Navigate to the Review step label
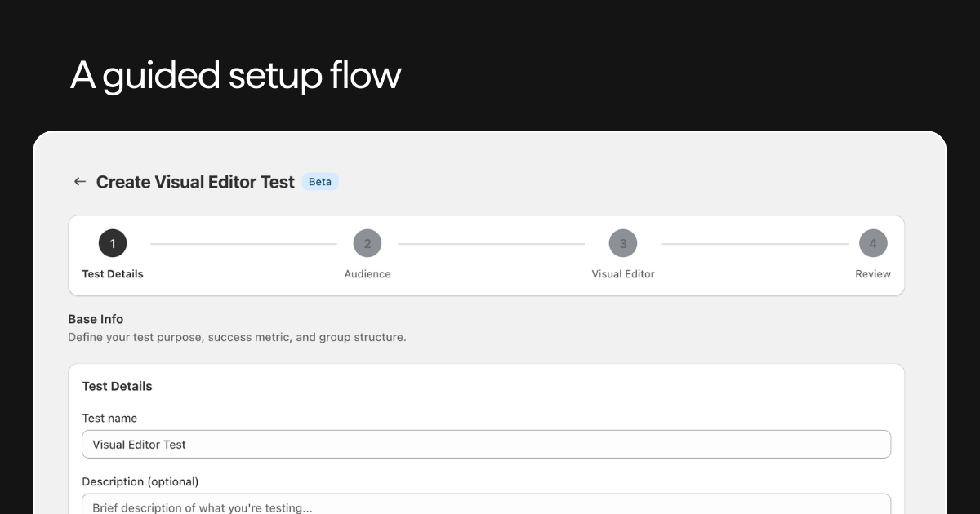 [873, 274]
